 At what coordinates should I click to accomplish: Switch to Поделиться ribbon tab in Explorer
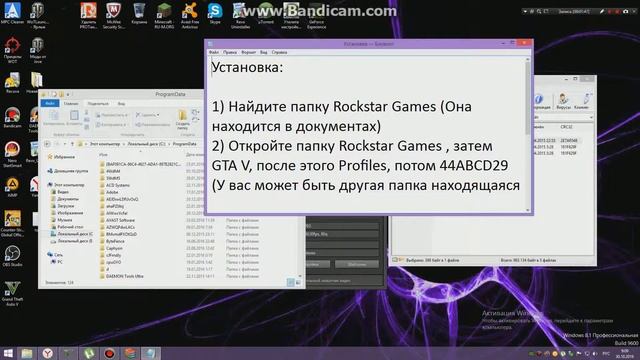click(x=98, y=104)
